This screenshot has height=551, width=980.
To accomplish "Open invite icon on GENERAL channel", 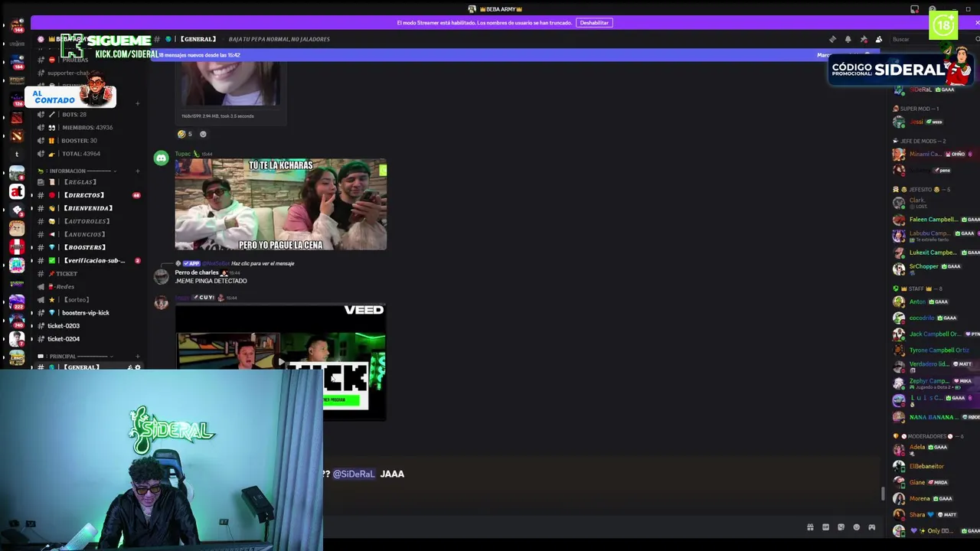I will (x=129, y=367).
